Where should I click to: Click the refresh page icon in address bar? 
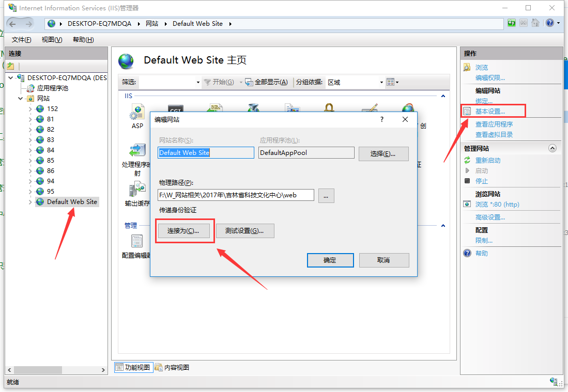[511, 23]
